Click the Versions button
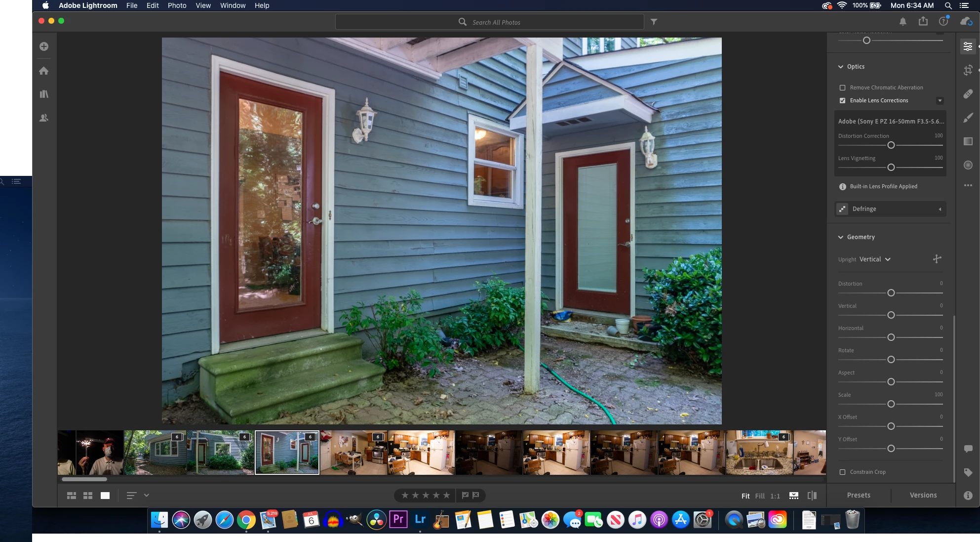Viewport: 980px width, 542px height. 923,495
